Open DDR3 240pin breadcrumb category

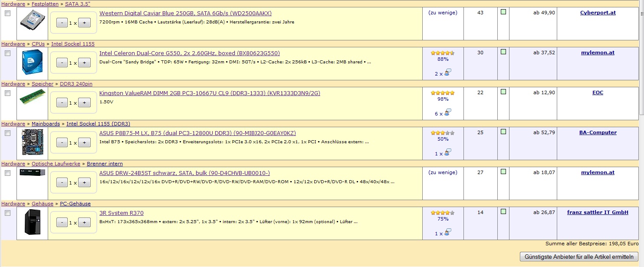pos(76,84)
